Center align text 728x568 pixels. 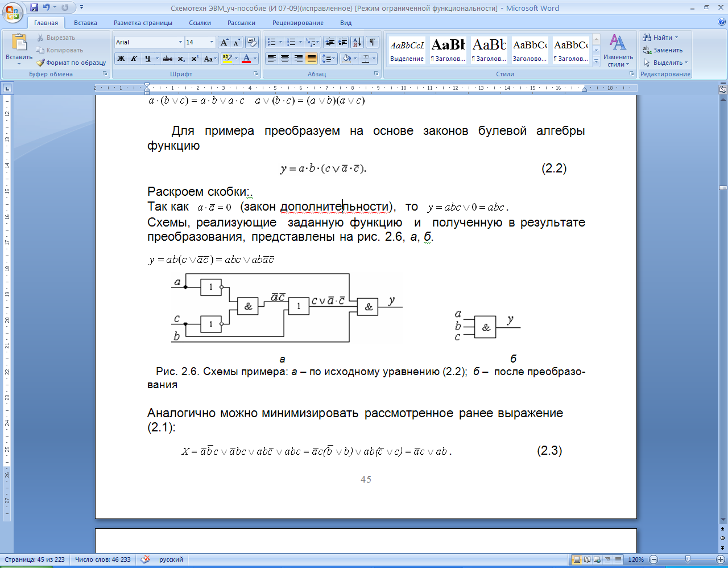coord(285,59)
